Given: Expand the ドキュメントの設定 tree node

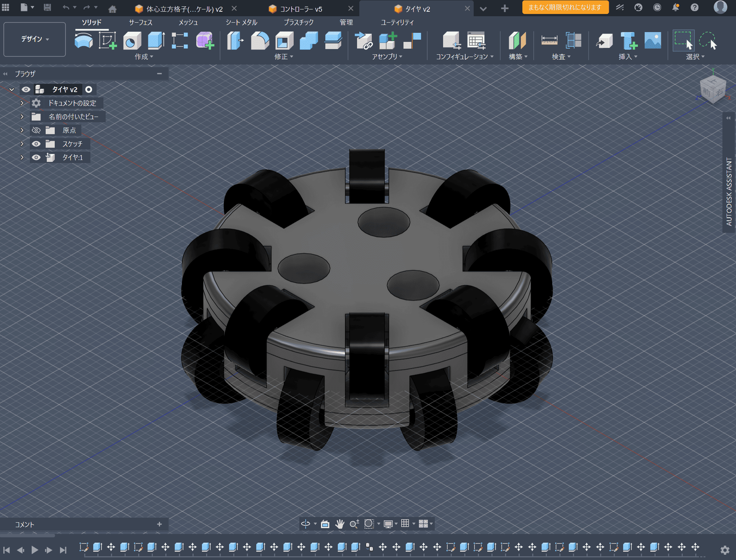Looking at the screenshot, I should click(x=22, y=103).
